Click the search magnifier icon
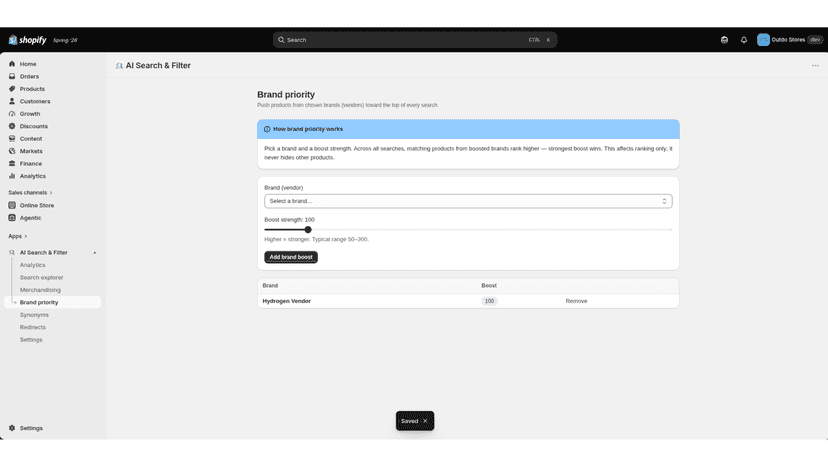The height and width of the screenshot is (466, 828). tap(281, 40)
